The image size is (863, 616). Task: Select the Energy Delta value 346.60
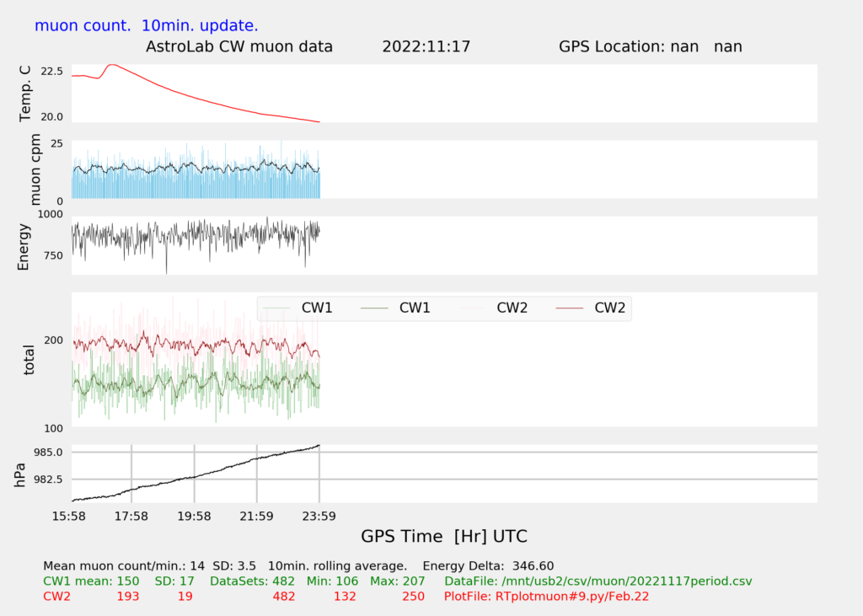(x=533, y=566)
